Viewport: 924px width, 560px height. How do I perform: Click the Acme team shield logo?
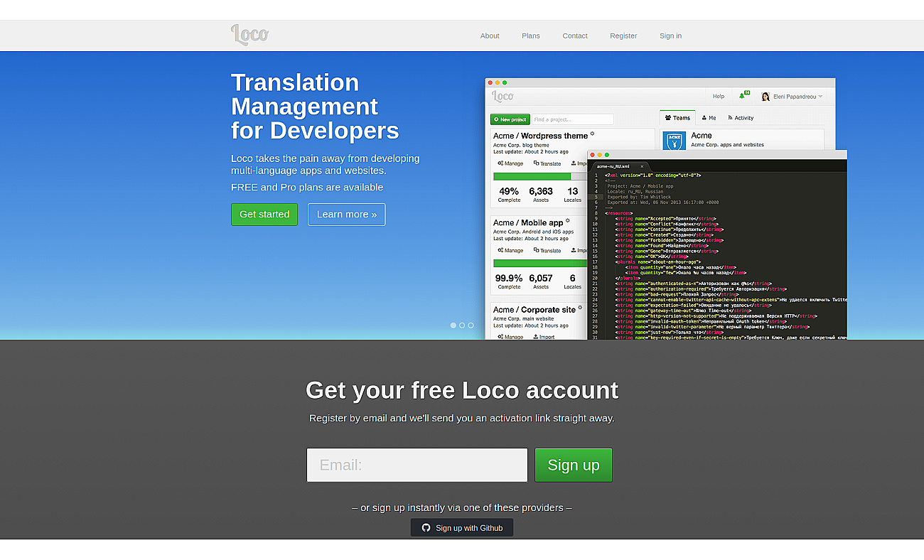click(674, 140)
